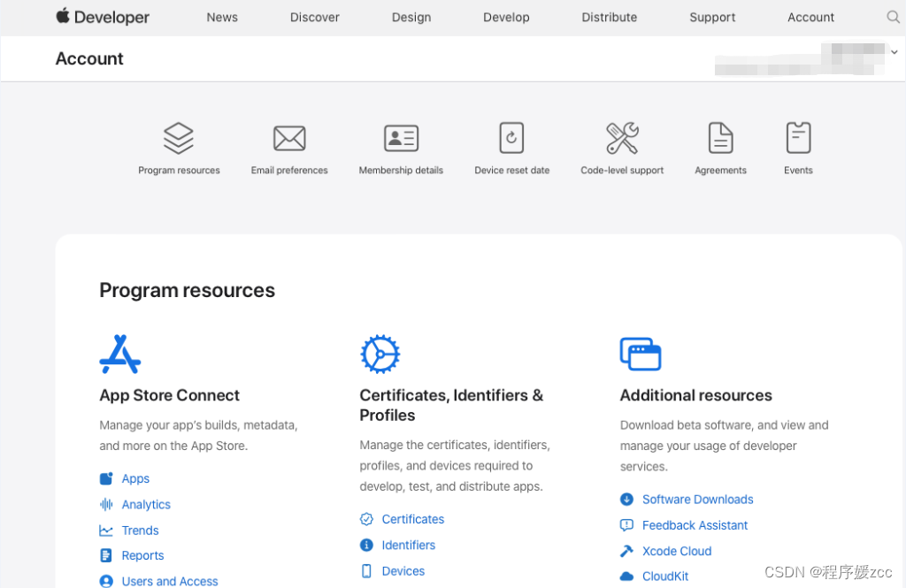This screenshot has height=588, width=906.
Task: Click the Certificates gear wheel icon
Action: 380,354
